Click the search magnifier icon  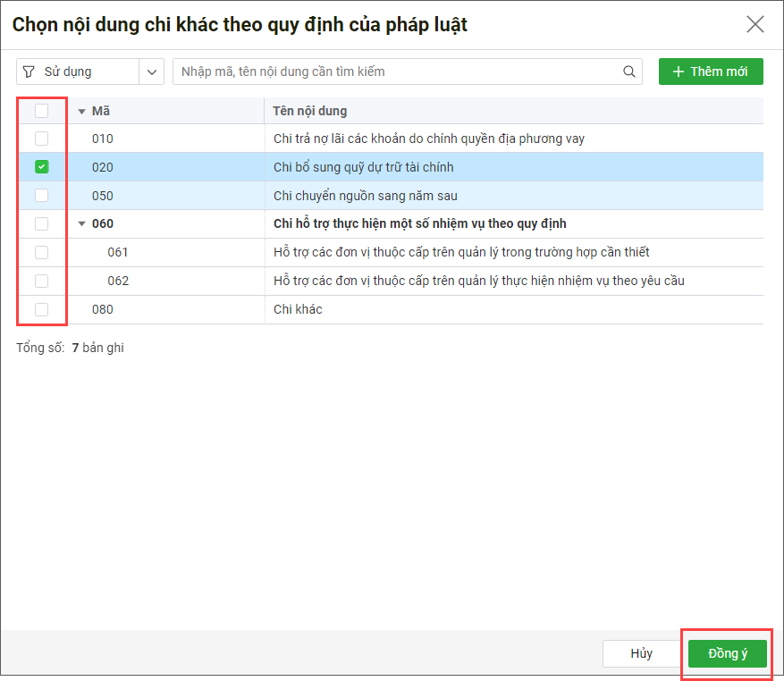pyautogui.click(x=629, y=71)
